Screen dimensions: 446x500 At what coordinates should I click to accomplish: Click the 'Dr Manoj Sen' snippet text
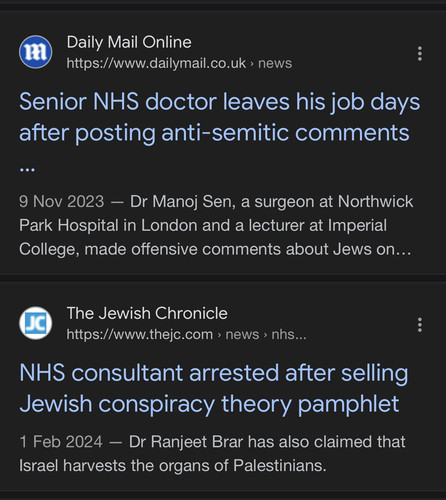[182, 202]
